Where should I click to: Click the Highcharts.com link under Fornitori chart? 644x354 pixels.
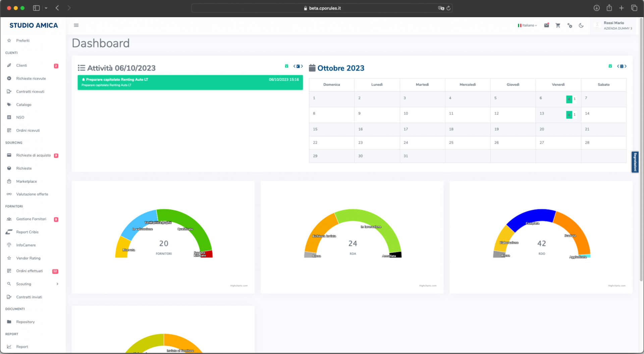[x=239, y=286]
